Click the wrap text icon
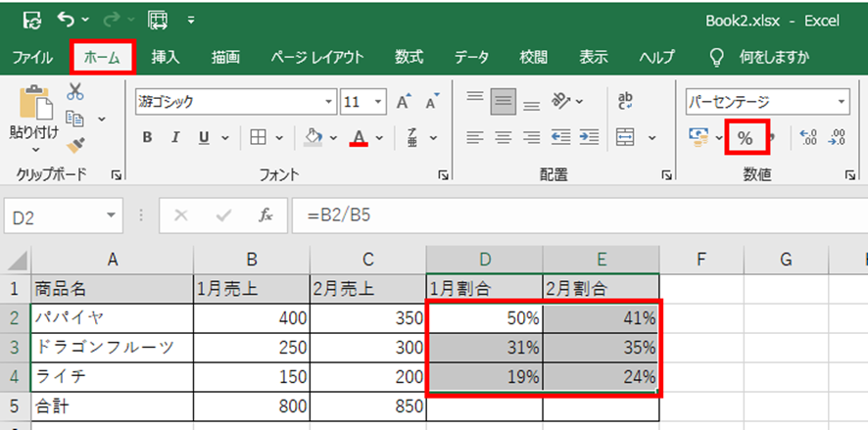Viewport: 868px width, 430px height. 625,101
